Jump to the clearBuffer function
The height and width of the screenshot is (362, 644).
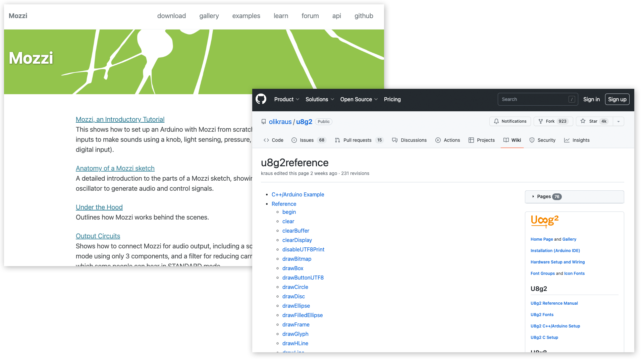(296, 231)
